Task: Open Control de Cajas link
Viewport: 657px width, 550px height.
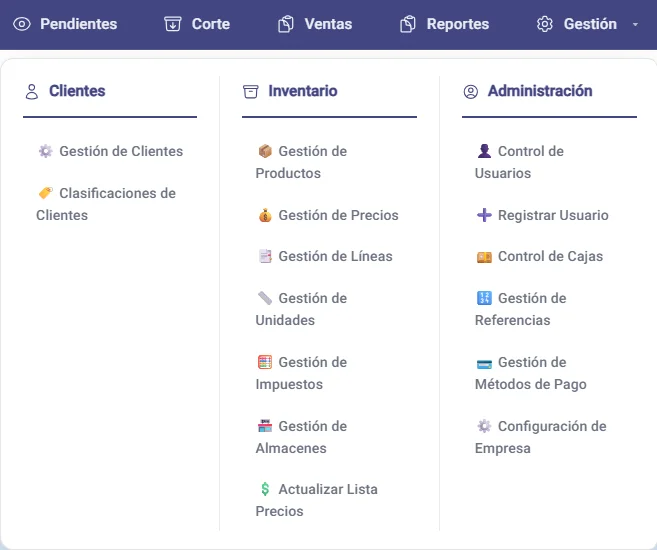Action: pyautogui.click(x=539, y=256)
